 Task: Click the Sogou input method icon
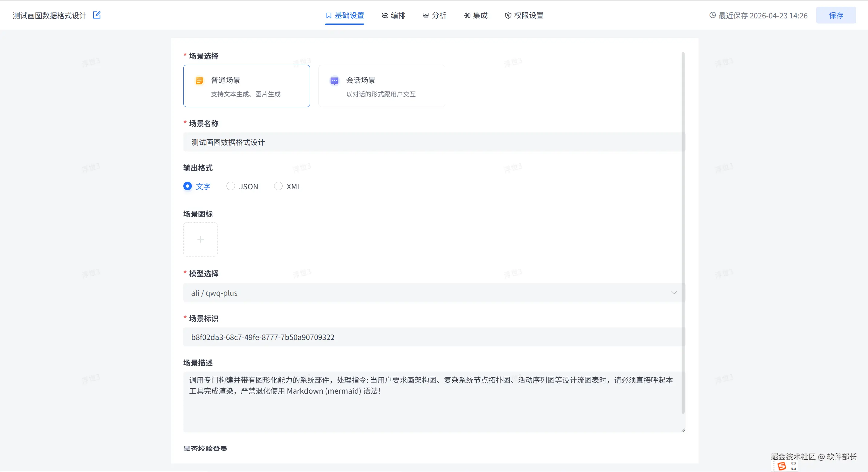[x=782, y=466]
